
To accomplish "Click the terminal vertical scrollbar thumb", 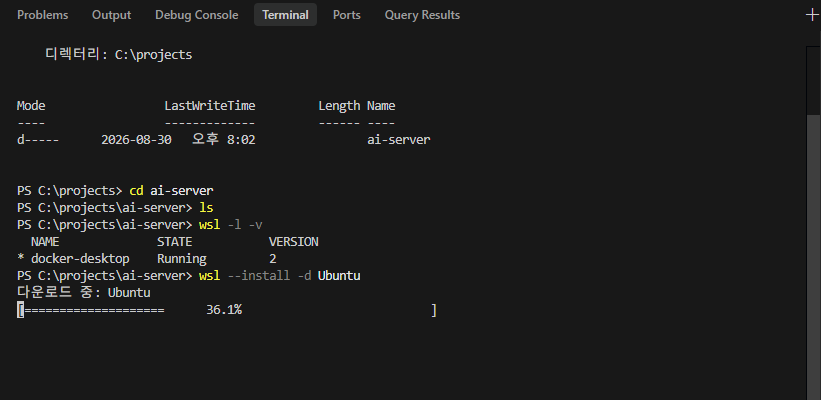I will pyautogui.click(x=813, y=81).
